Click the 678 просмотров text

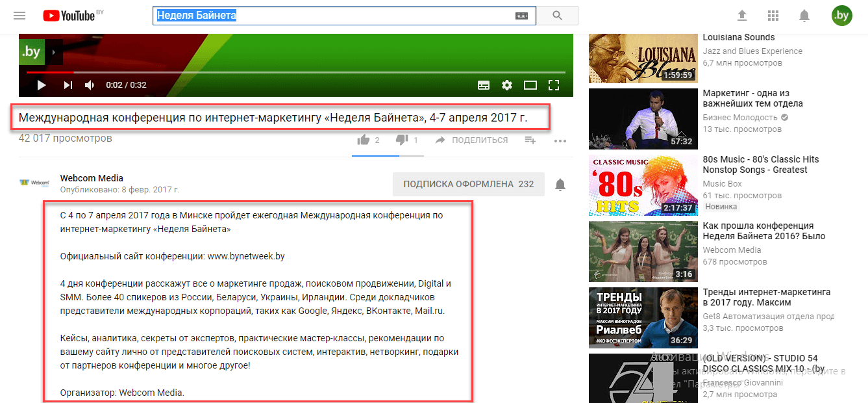coord(735,262)
